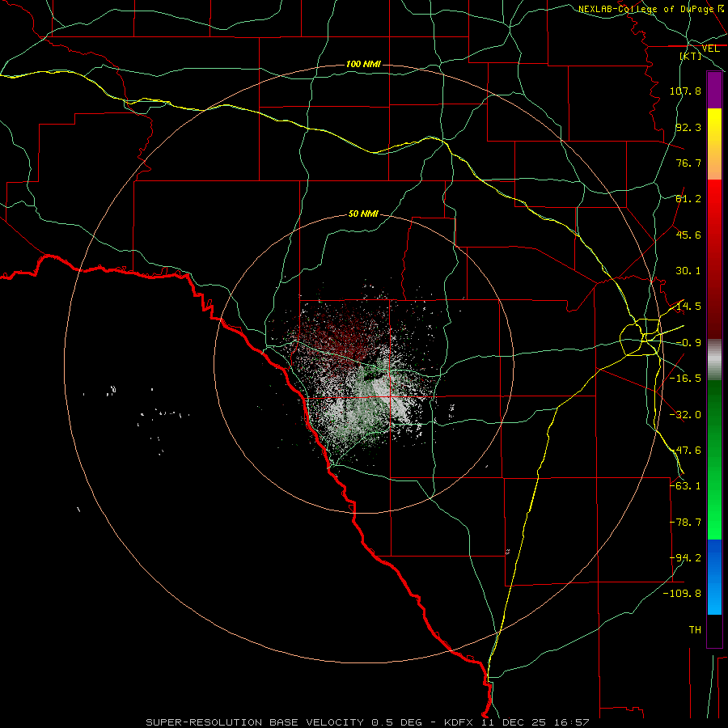Select the 76.7 value on velocity scale
Screen dimensions: 728x728
click(x=688, y=163)
